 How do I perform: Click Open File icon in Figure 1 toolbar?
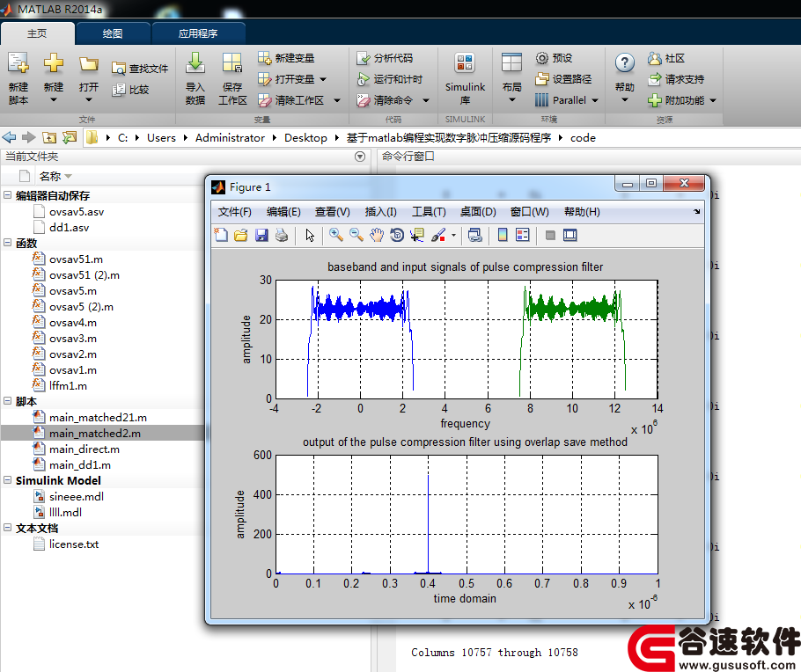coord(240,235)
